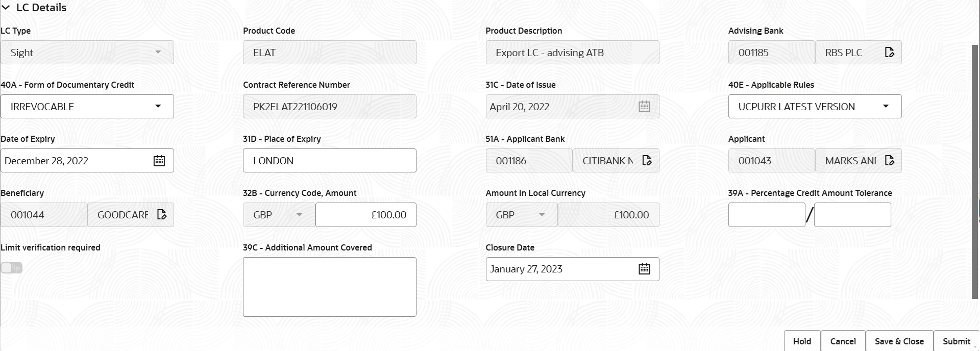Image resolution: width=980 pixels, height=351 pixels.
Task: Open the Closure Date calendar picker
Action: coord(644,269)
